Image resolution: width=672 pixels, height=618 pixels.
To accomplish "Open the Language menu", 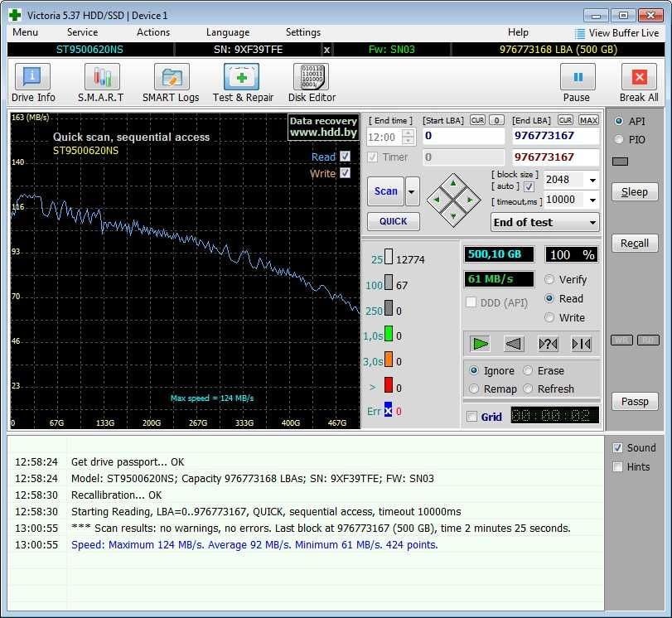I will point(228,32).
